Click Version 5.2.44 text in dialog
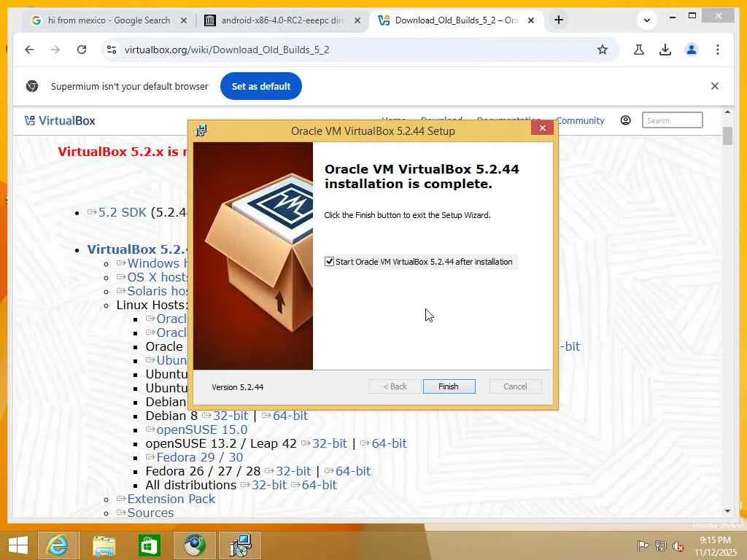This screenshot has width=747, height=560. (x=238, y=387)
